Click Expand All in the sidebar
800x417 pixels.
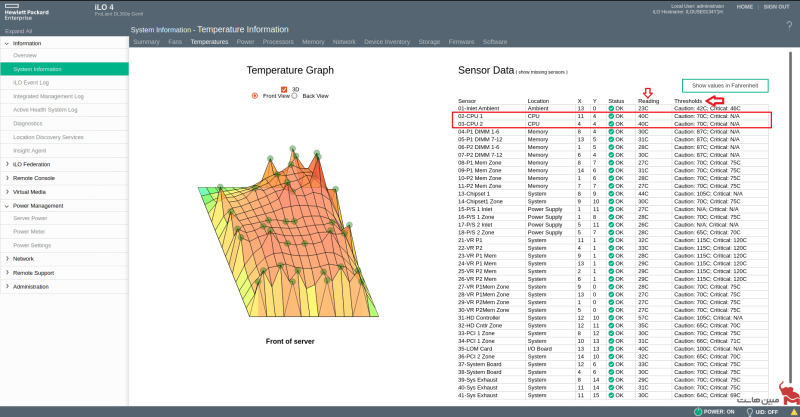pos(18,31)
